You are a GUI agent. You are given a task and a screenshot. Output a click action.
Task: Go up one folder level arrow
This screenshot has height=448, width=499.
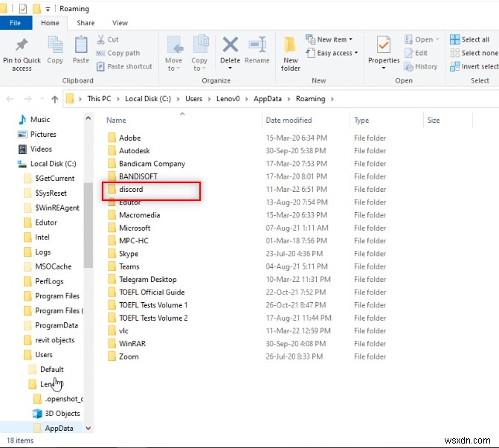point(55,99)
